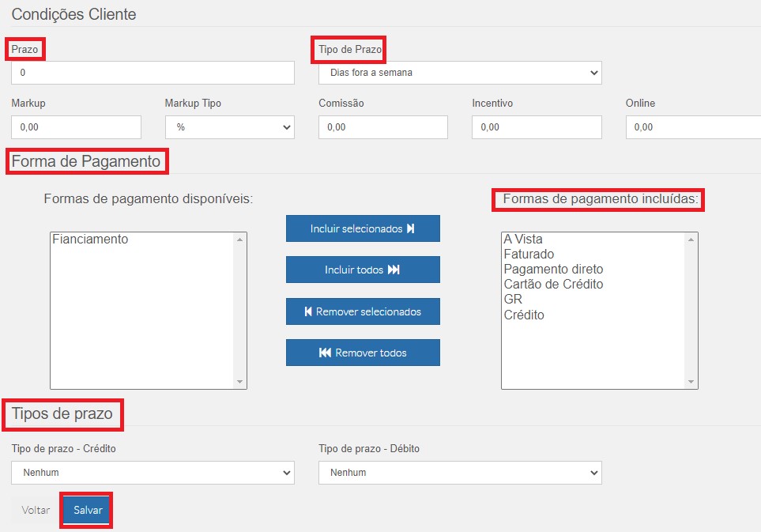The image size is (761, 532).
Task: Select A Vista in included payments
Action: (523, 240)
